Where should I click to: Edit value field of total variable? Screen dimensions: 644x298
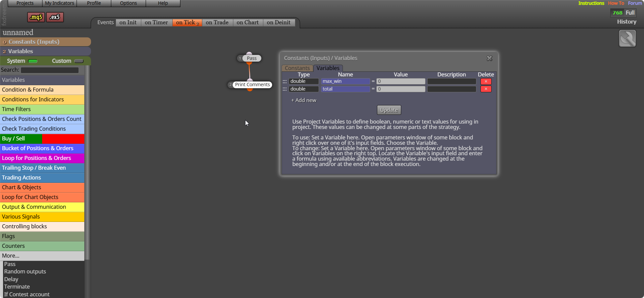(401, 89)
